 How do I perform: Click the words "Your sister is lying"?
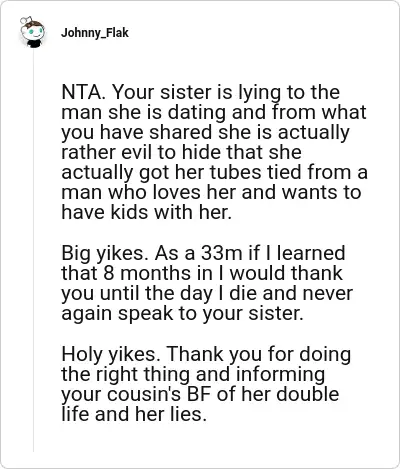click(x=198, y=93)
